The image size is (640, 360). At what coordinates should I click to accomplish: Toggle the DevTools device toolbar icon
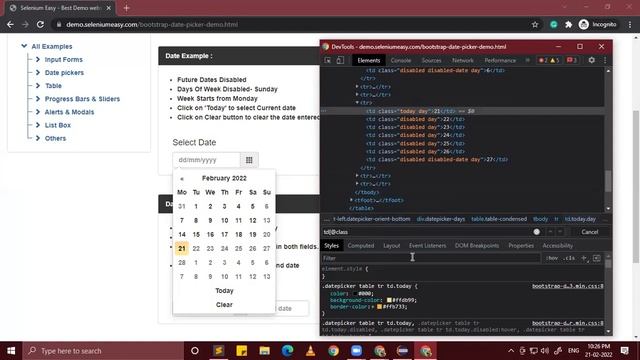[340, 60]
